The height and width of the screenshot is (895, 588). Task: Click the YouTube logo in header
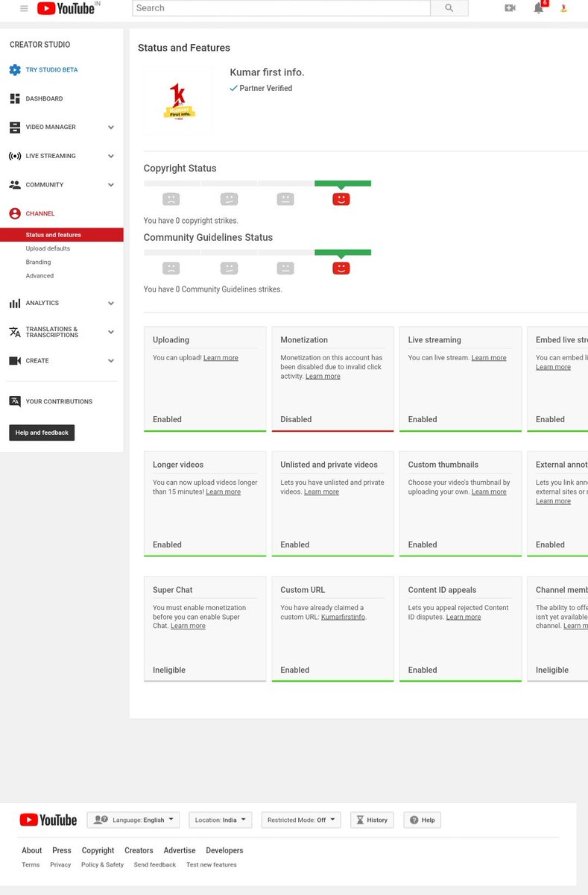click(66, 8)
